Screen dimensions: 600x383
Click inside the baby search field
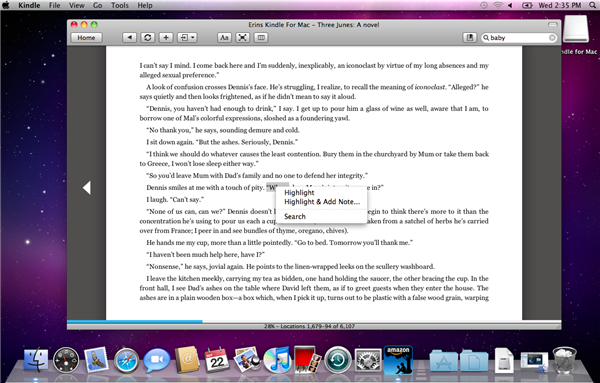coord(518,37)
